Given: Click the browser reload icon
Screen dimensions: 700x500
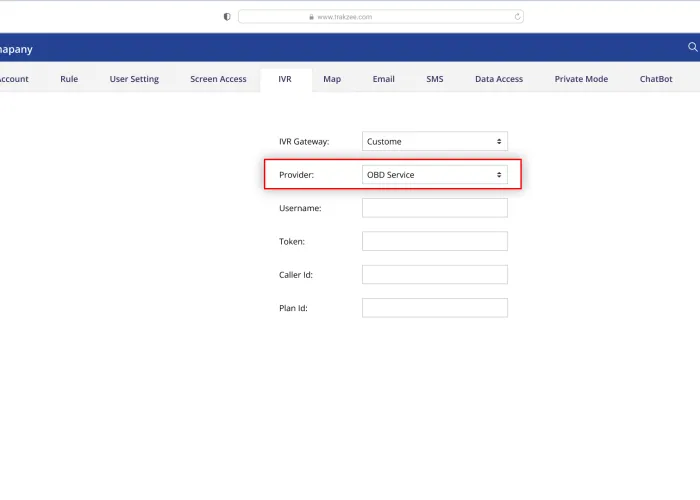Looking at the screenshot, I should (x=517, y=16).
